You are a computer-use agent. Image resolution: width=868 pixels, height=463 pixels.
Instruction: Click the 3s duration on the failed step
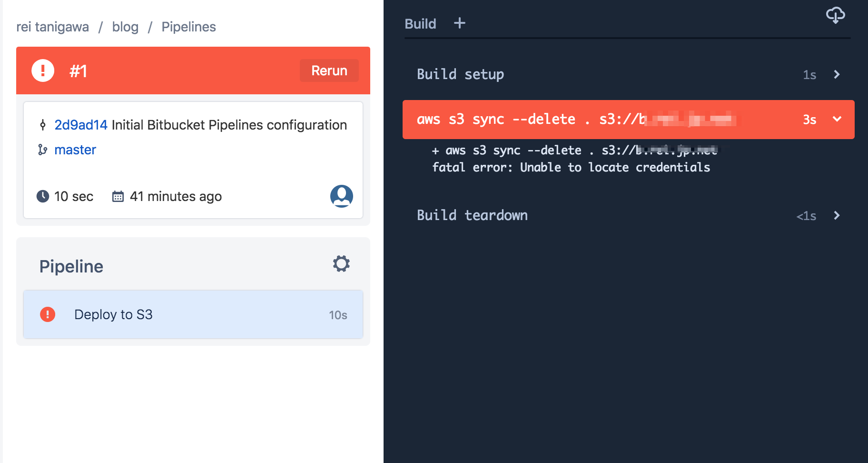tap(809, 120)
